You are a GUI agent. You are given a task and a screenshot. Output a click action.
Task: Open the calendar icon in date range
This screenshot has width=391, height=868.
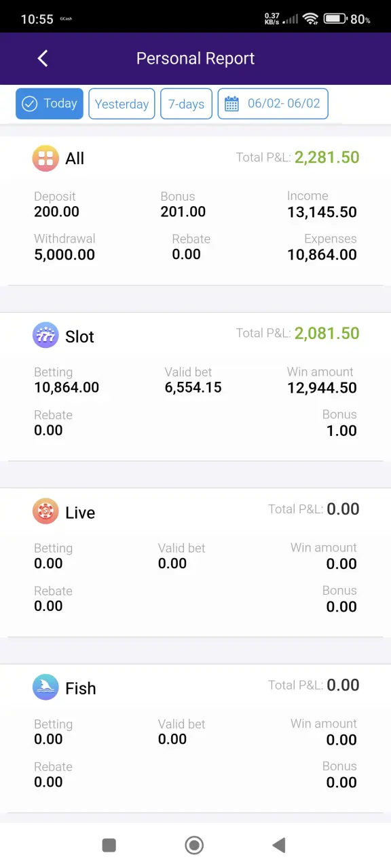click(x=231, y=104)
